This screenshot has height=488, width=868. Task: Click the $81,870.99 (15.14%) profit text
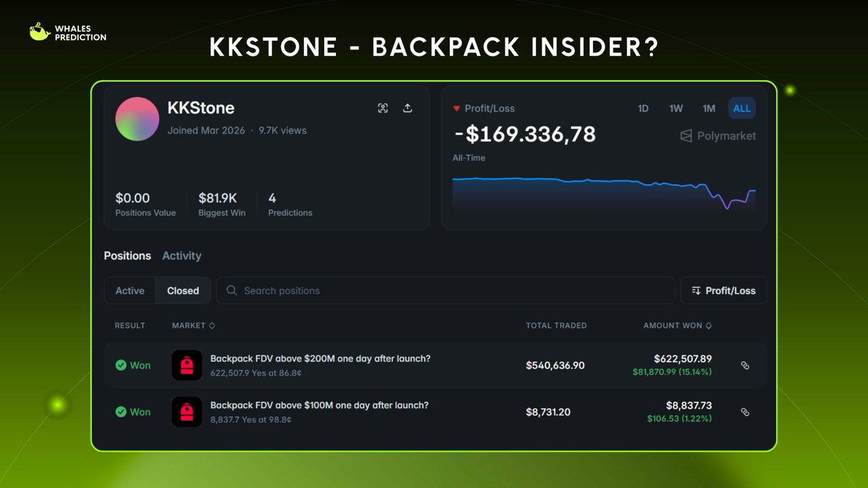672,372
